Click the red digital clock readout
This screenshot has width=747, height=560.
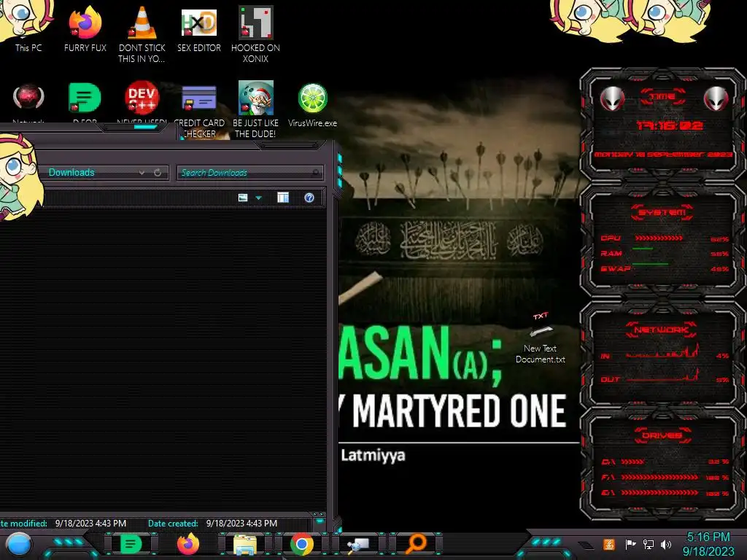point(670,125)
